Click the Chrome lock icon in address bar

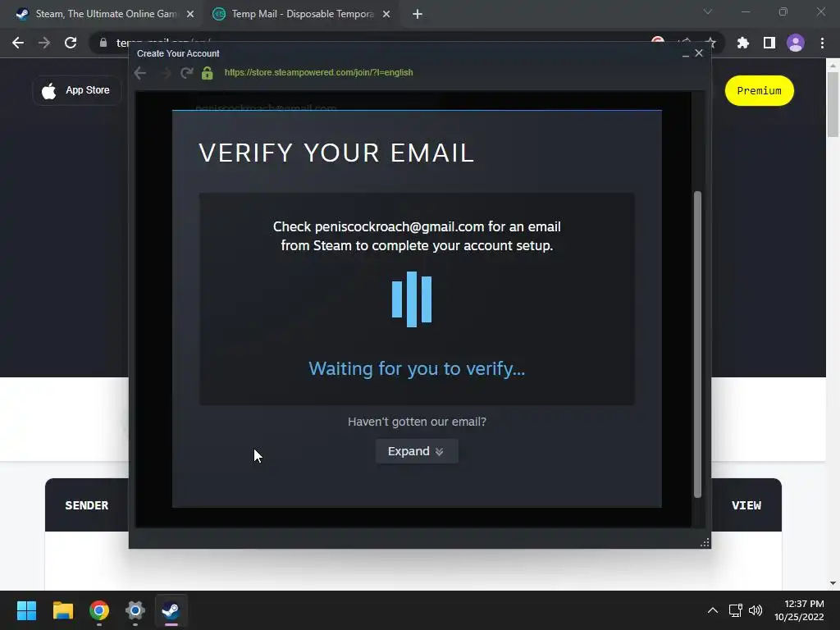point(103,43)
